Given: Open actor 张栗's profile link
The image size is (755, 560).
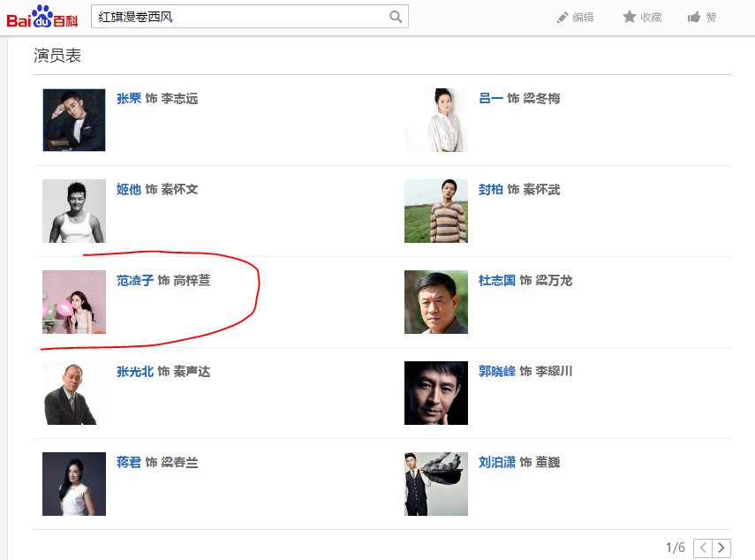Looking at the screenshot, I should [129, 99].
